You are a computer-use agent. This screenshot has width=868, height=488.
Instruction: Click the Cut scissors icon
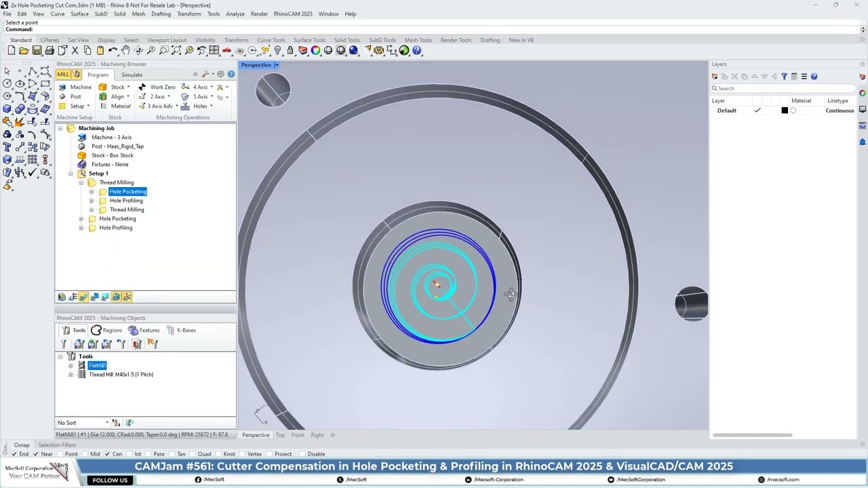click(75, 51)
